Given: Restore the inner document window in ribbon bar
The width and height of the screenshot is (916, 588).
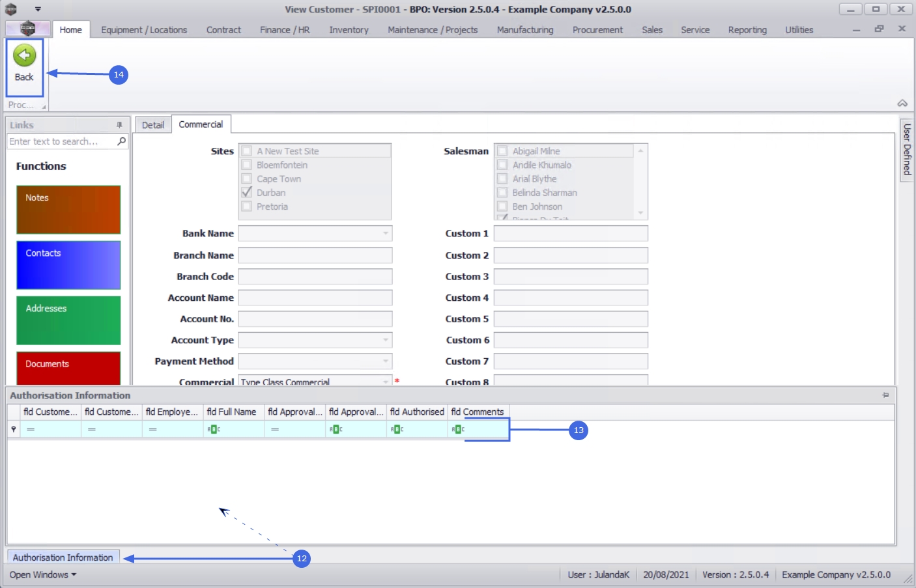Looking at the screenshot, I should [879, 29].
